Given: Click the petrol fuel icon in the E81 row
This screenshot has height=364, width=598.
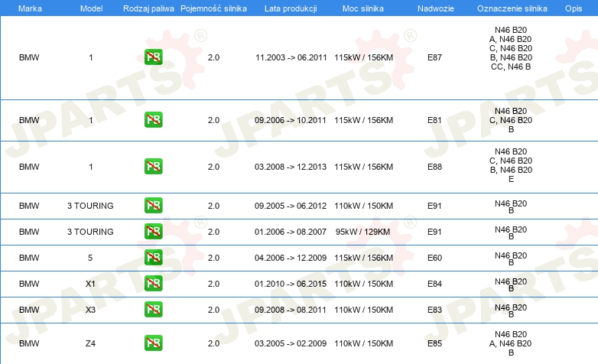Looking at the screenshot, I should (x=153, y=120).
